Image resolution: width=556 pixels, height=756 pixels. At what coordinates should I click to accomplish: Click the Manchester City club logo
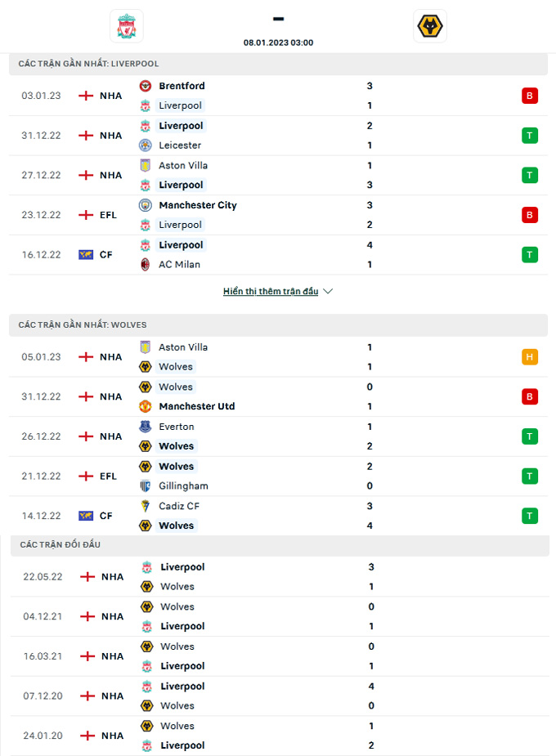point(146,205)
